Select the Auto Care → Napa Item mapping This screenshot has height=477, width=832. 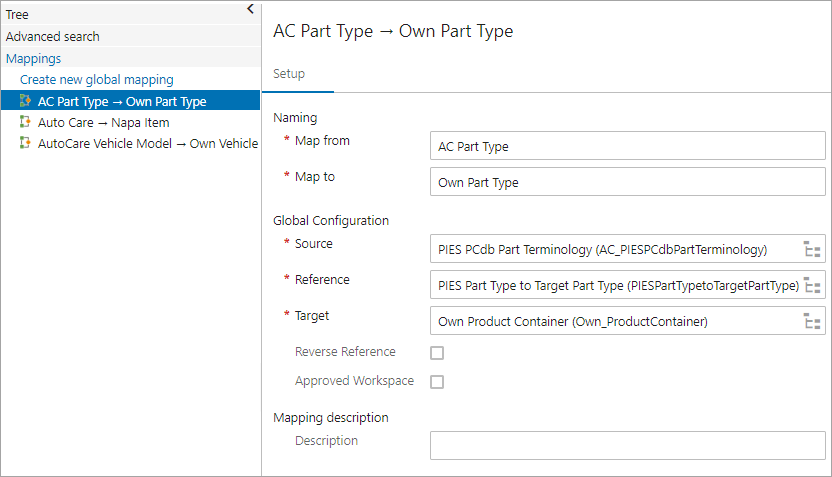[x=103, y=123]
